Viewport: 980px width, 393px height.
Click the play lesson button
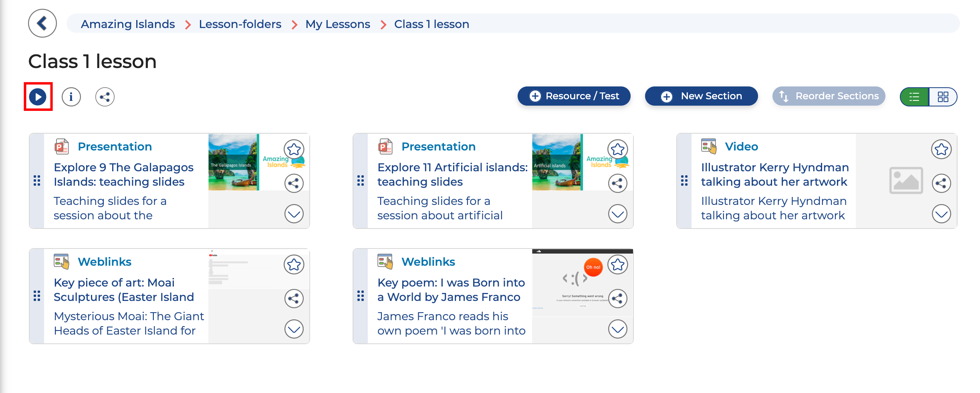click(38, 97)
